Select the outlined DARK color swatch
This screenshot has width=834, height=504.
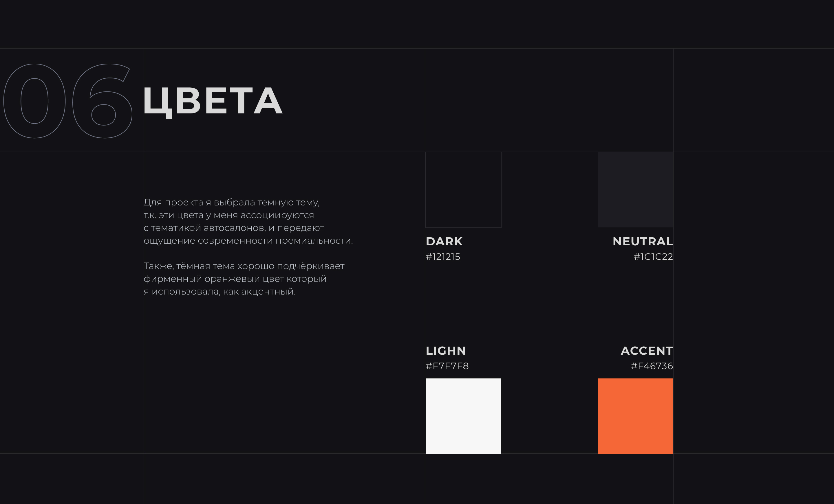[463, 190]
